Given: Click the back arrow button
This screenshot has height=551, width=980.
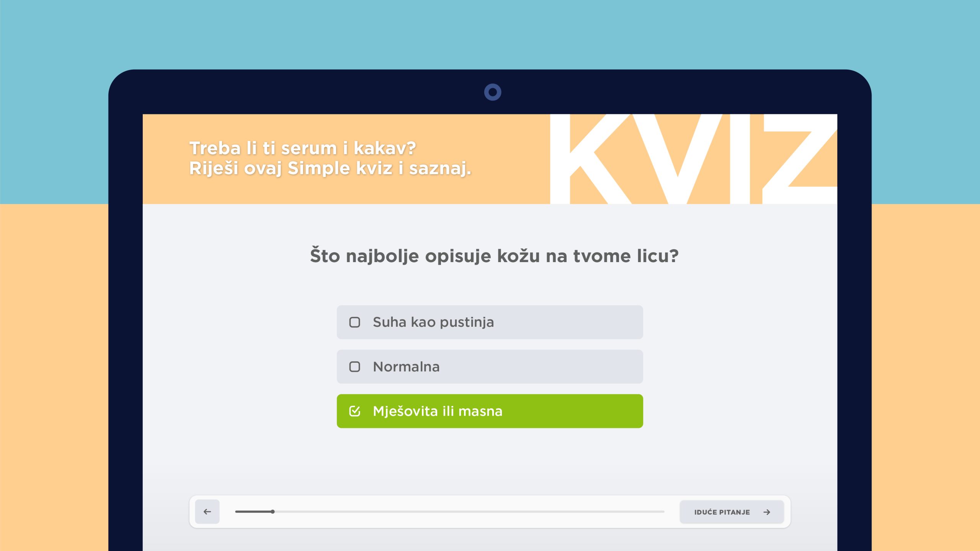Looking at the screenshot, I should tap(207, 512).
